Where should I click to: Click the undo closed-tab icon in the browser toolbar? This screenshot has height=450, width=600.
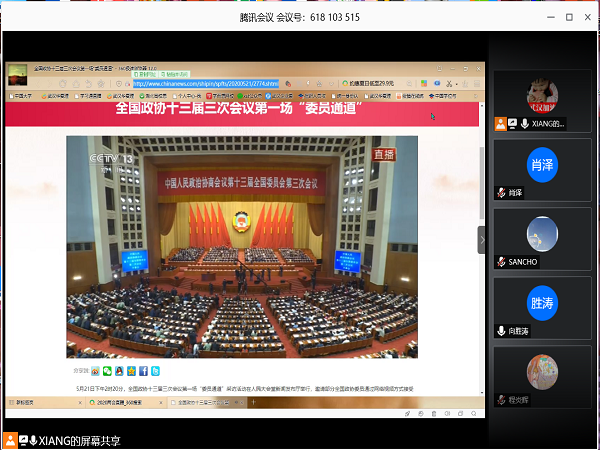point(88,83)
